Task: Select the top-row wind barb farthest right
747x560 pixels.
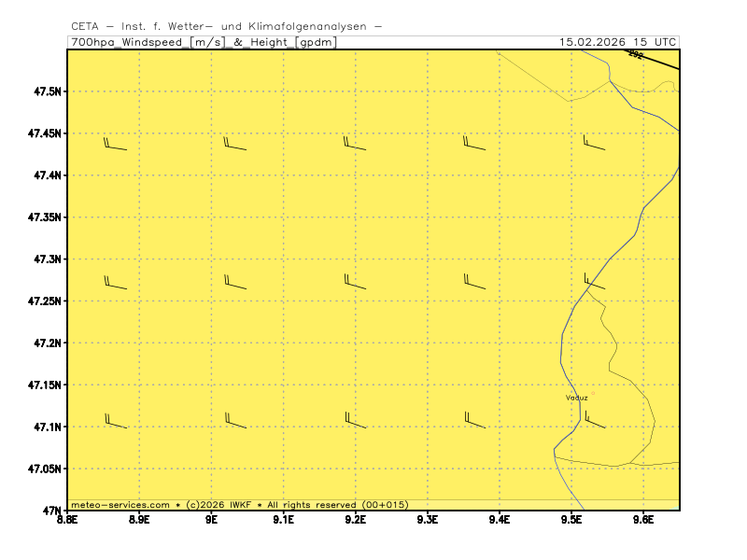Action: [594, 145]
